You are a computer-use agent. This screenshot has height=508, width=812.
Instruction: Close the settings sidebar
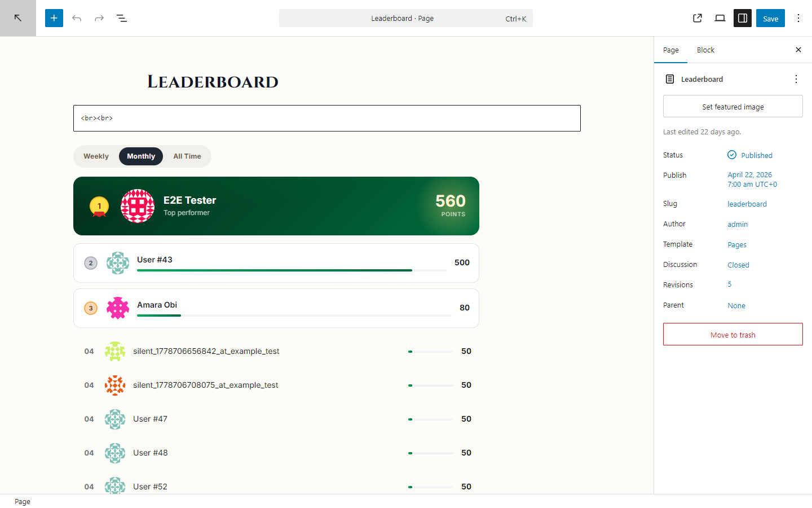[798, 50]
